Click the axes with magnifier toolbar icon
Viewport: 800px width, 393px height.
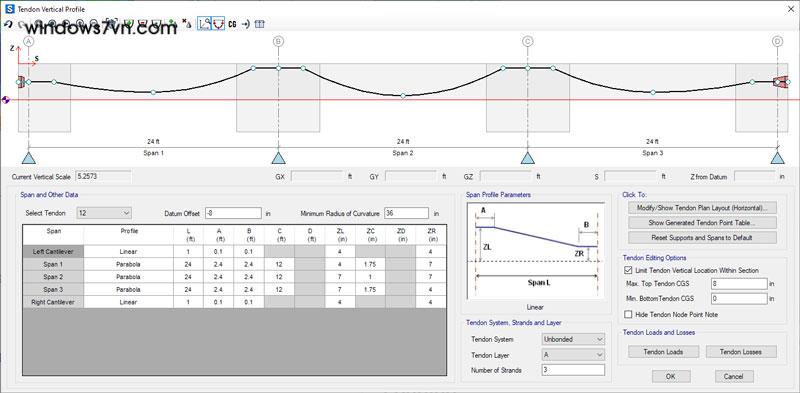click(205, 24)
